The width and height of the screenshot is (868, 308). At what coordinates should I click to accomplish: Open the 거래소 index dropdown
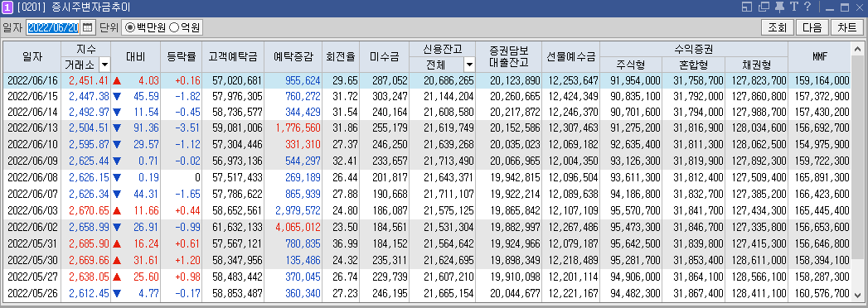pos(104,65)
